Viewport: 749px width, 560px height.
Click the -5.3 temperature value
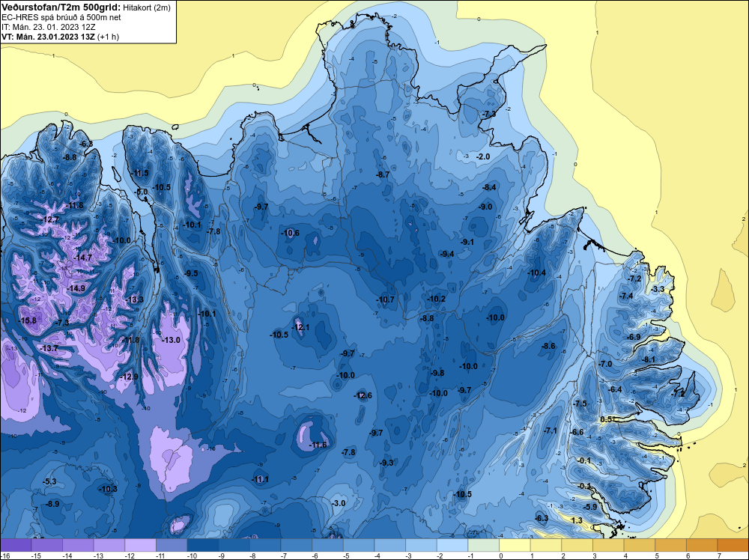pyautogui.click(x=49, y=481)
